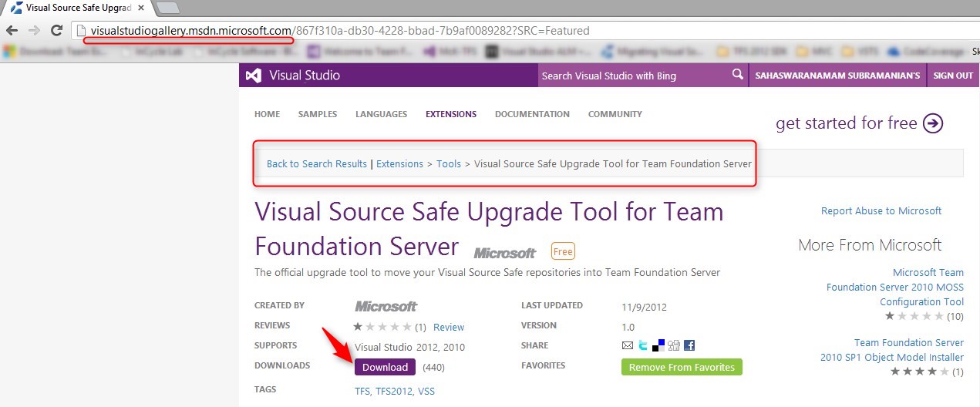The height and width of the screenshot is (407, 980).
Task: Click the browser forward arrow
Action: click(34, 31)
